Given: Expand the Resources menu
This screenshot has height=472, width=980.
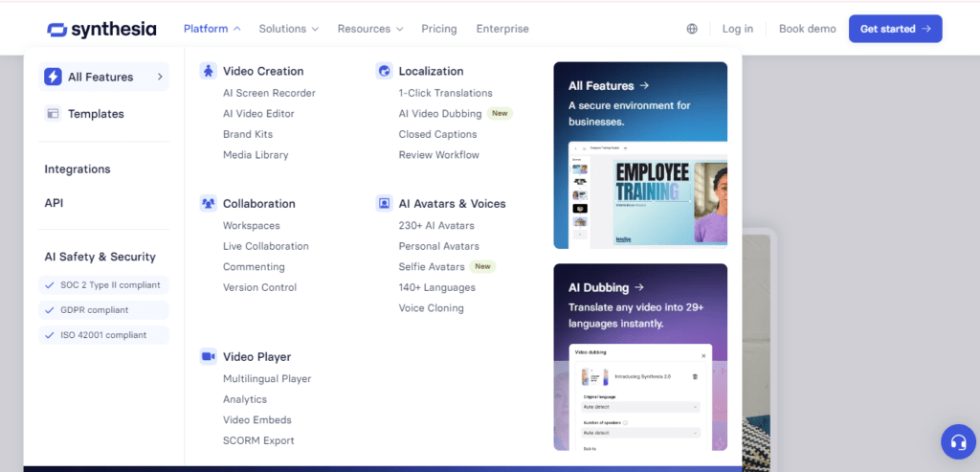Looking at the screenshot, I should pos(370,29).
